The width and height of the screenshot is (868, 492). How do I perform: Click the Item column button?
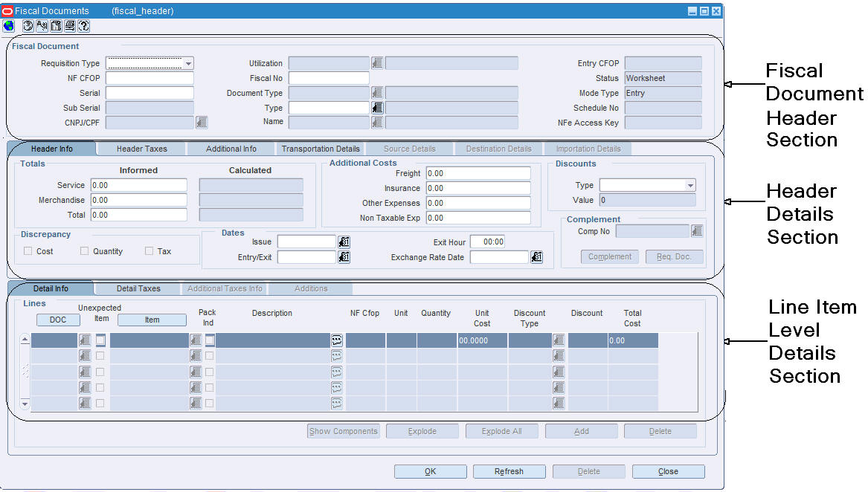(152, 320)
